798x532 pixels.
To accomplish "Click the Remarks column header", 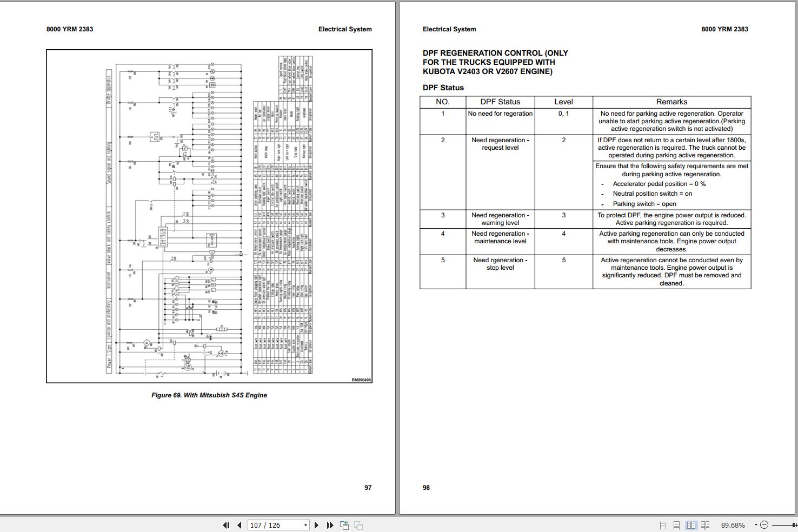I will [x=671, y=102].
